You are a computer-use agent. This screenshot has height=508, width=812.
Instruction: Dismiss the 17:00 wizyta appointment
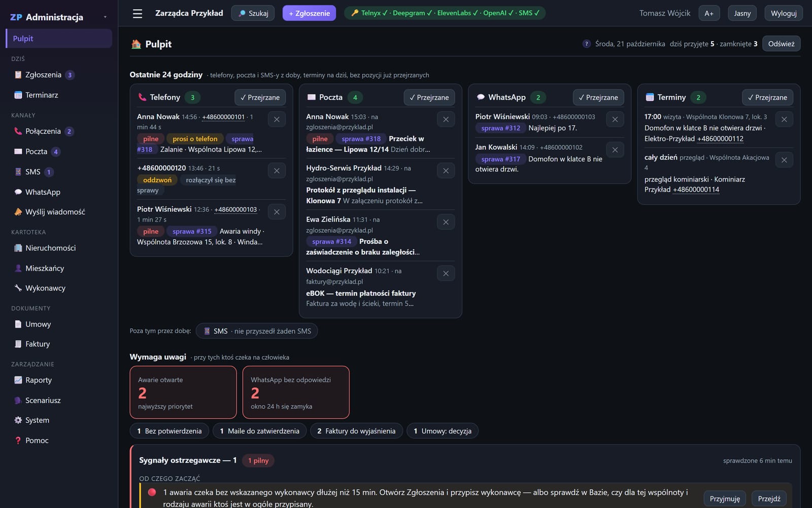pyautogui.click(x=784, y=119)
